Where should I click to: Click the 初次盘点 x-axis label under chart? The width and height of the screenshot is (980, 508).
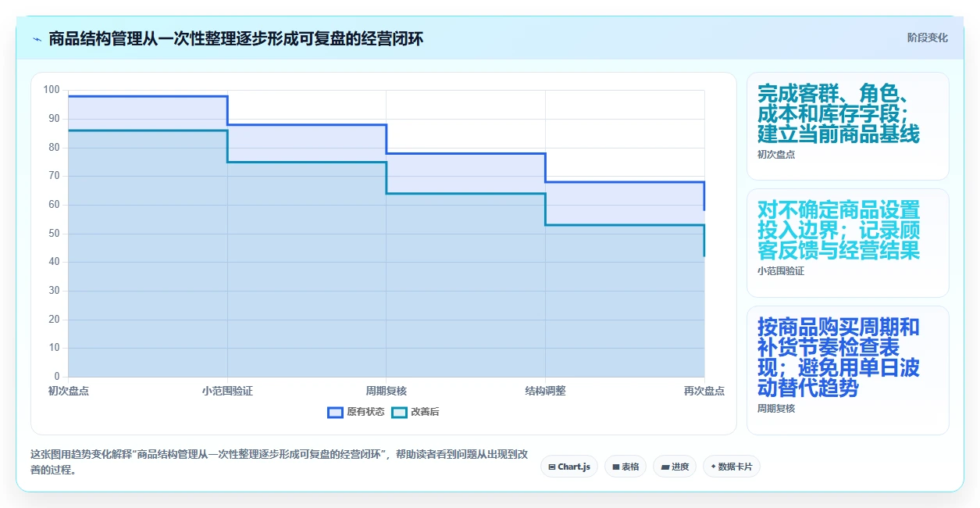69,391
